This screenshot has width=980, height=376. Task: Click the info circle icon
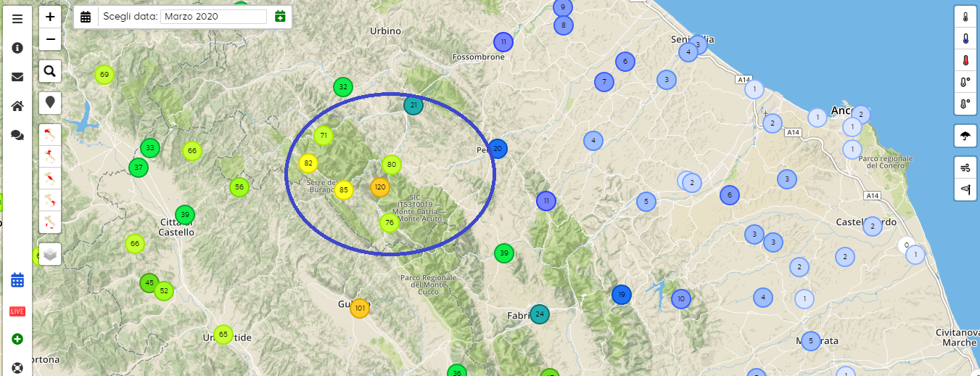17,48
